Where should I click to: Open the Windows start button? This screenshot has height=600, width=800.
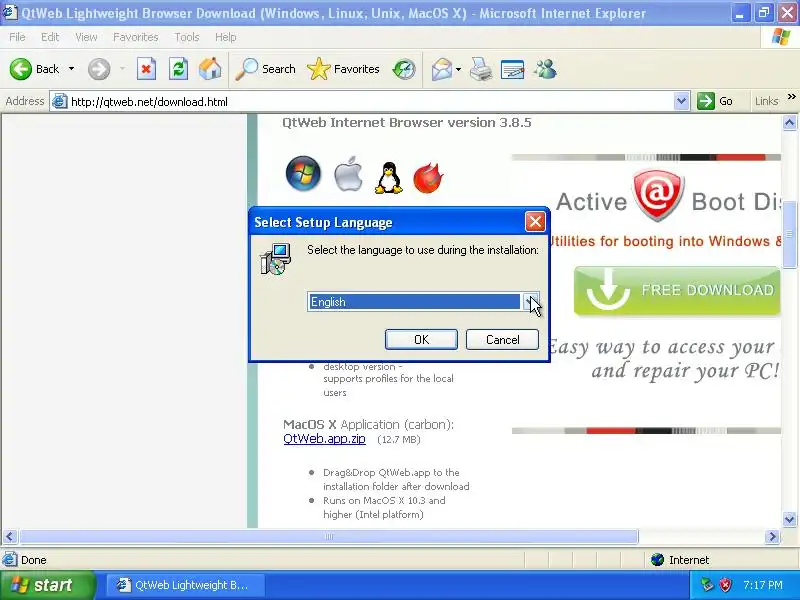[x=47, y=585]
